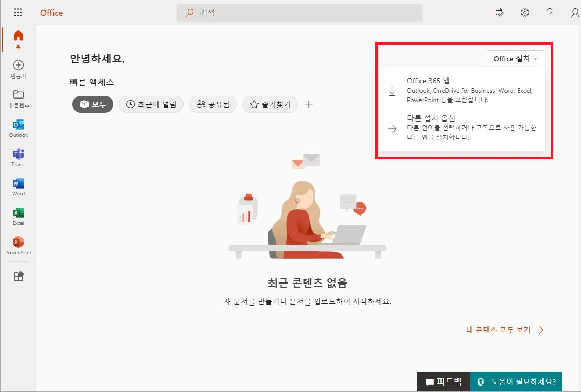
Task: Open the app launcher waffle icon
Action: (x=18, y=13)
